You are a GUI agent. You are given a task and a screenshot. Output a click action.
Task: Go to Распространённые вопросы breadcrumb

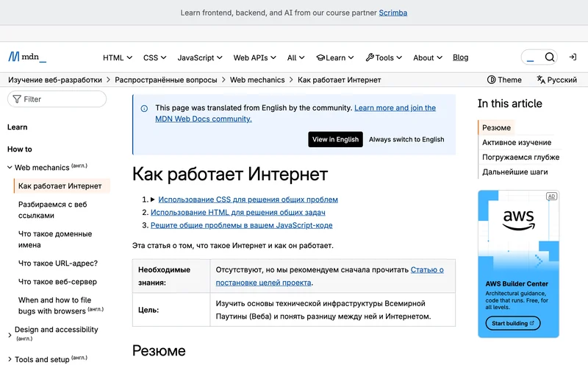(x=166, y=79)
